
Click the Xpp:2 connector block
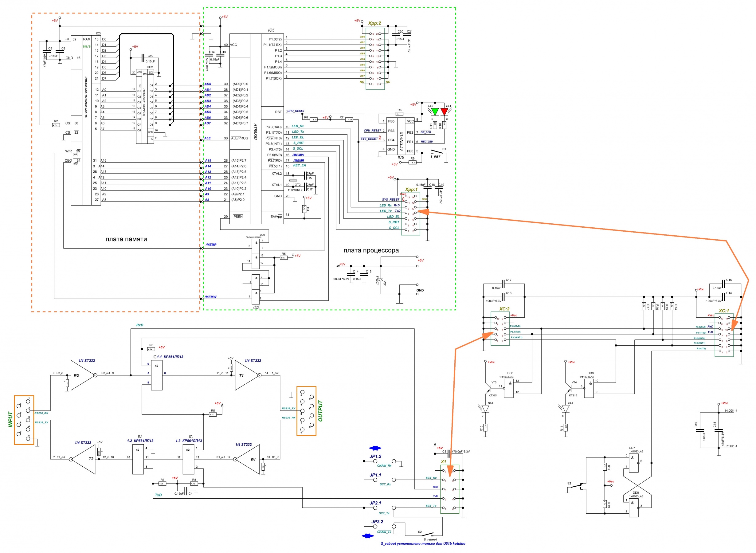(x=375, y=59)
